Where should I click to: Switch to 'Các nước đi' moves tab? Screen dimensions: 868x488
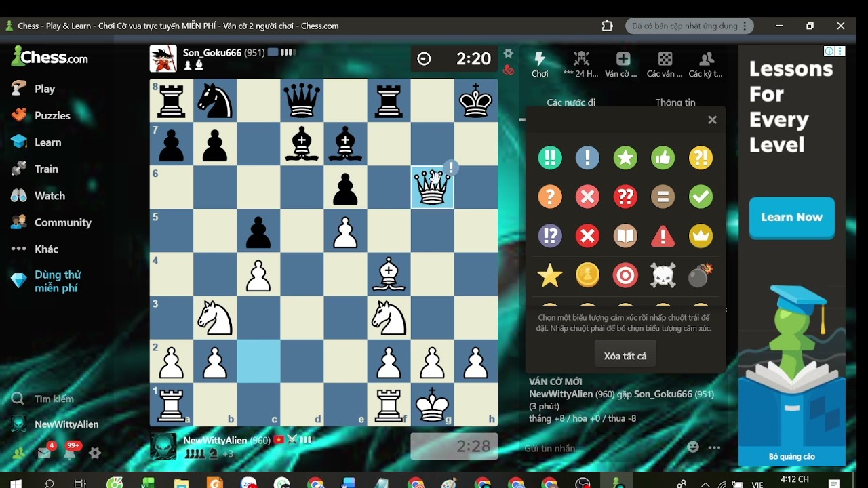(x=571, y=102)
